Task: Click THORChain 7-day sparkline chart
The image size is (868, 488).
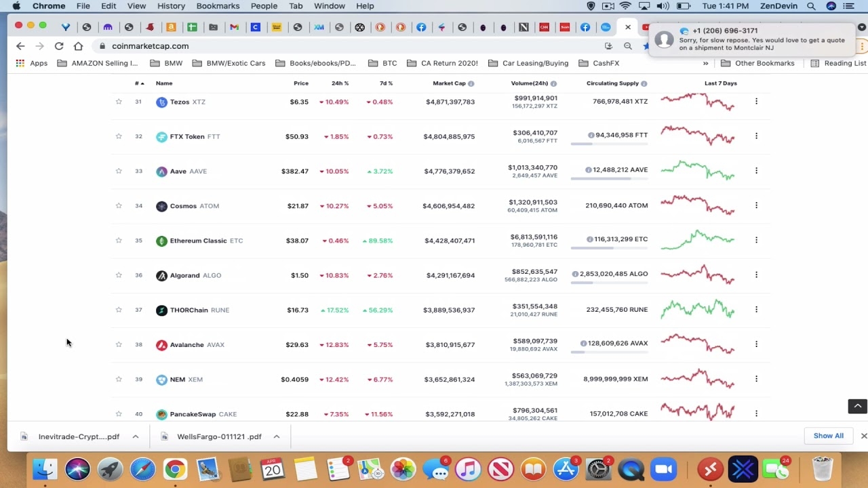Action: tap(697, 310)
